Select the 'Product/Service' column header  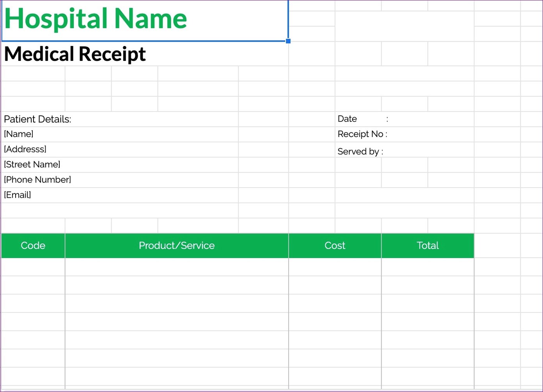pos(177,245)
